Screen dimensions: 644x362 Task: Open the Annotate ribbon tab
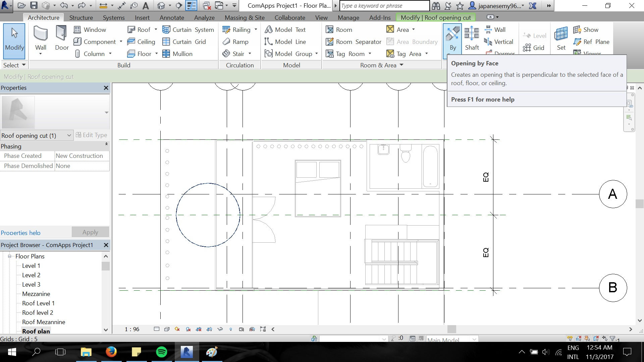click(x=172, y=17)
